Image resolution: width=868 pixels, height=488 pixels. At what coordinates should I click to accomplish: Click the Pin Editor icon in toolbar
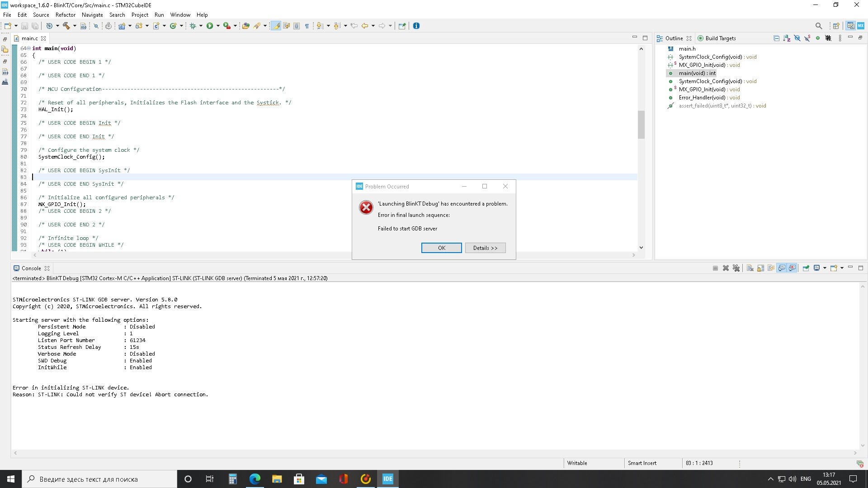pos(402,26)
